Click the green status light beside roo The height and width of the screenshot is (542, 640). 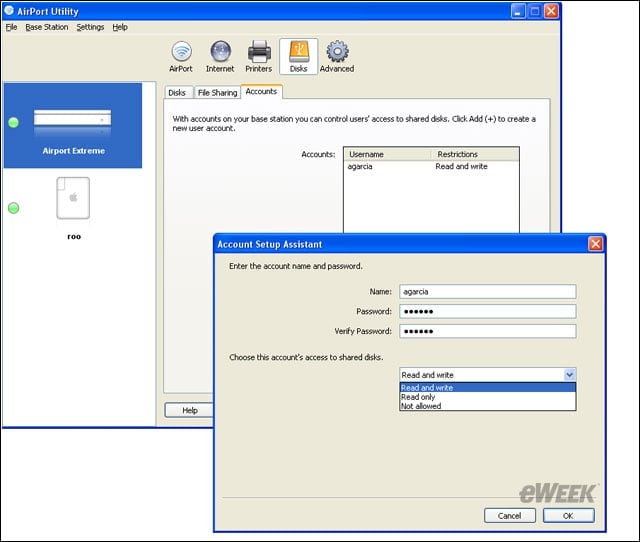[13, 208]
